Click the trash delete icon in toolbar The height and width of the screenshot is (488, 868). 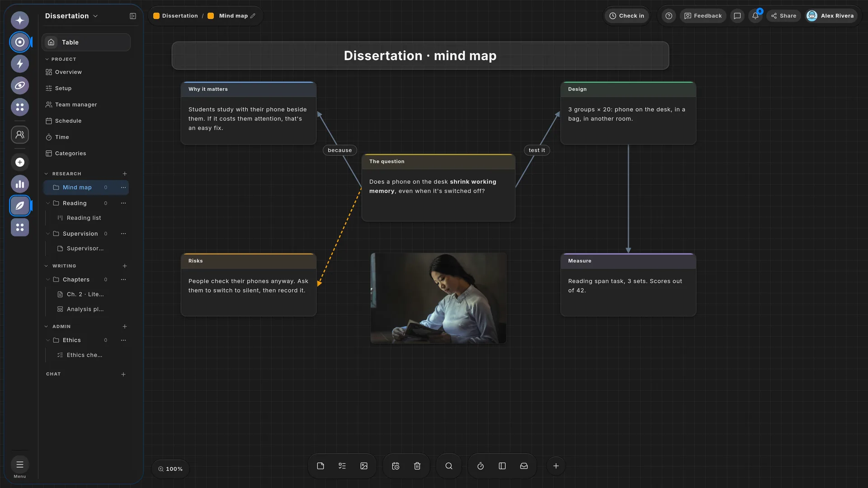[x=417, y=466]
